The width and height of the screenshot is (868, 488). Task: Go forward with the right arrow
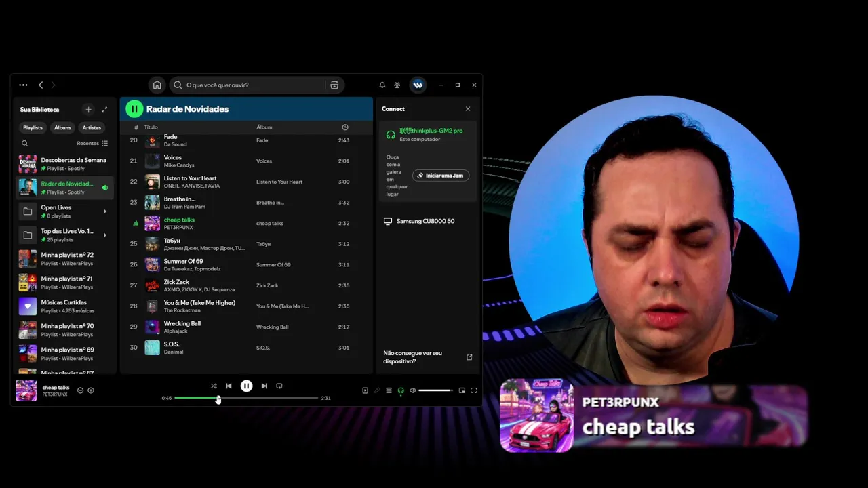53,85
